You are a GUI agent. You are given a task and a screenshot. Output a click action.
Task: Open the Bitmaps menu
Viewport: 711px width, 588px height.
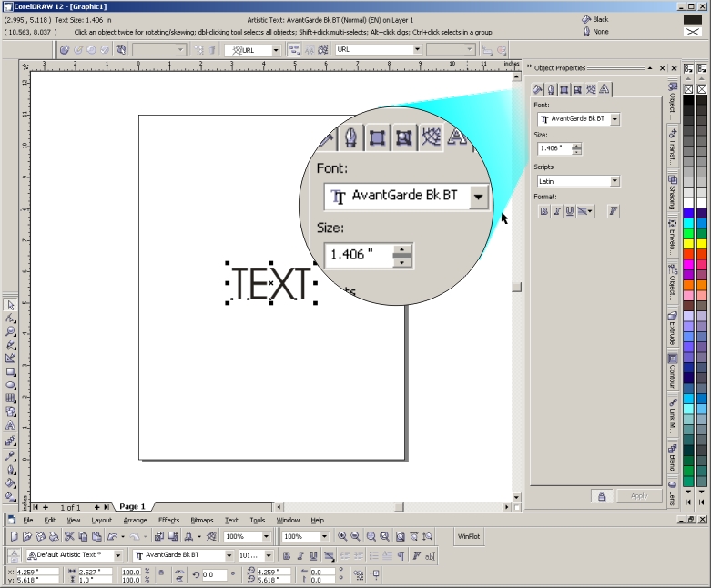202,520
